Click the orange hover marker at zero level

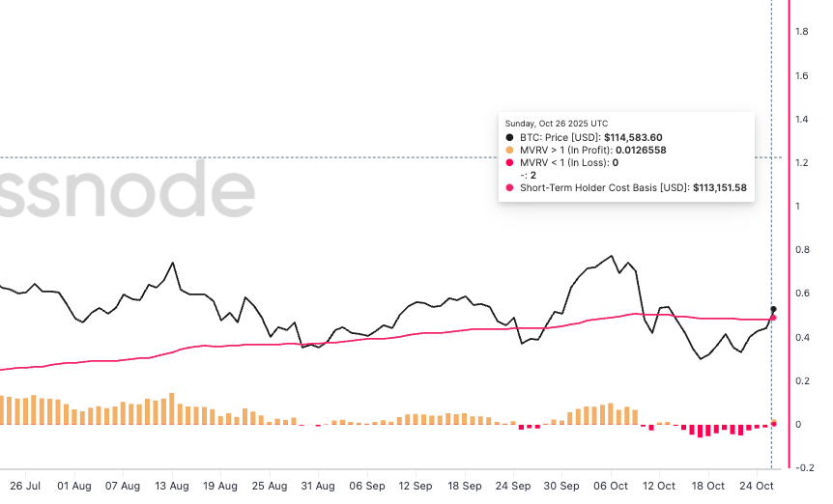(773, 423)
